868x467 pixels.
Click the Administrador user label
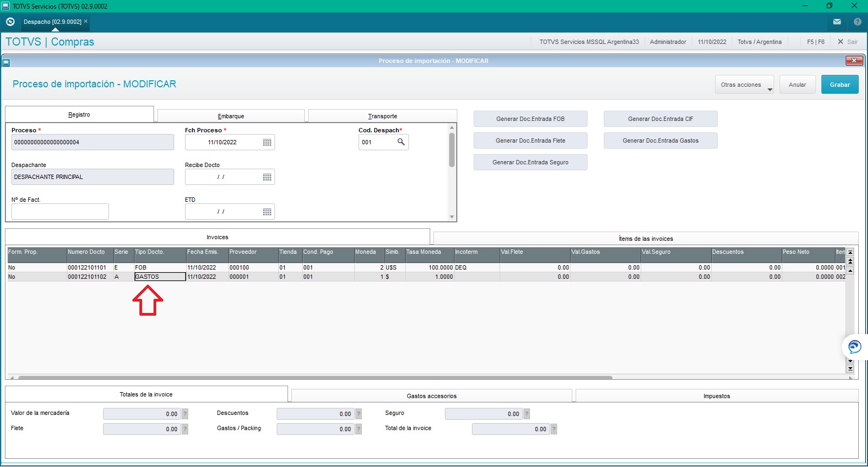pyautogui.click(x=668, y=42)
